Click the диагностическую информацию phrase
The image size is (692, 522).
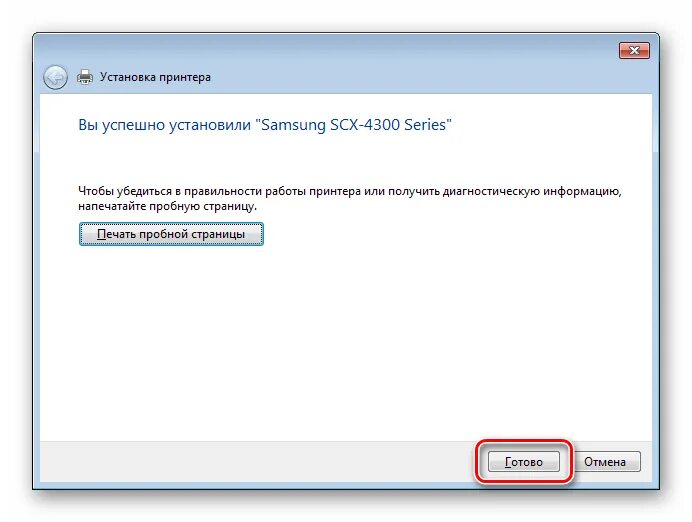(x=532, y=191)
